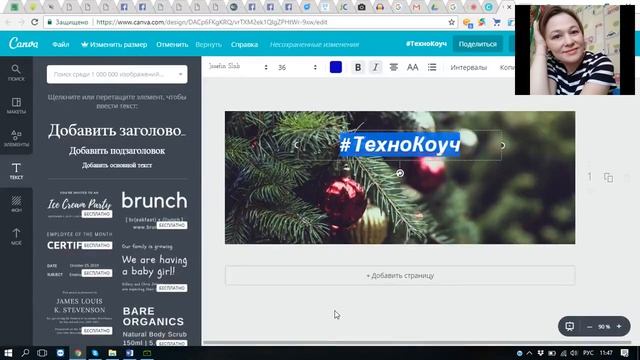Open Task View on the taskbar
The height and width of the screenshot is (360, 640).
pyautogui.click(x=42, y=353)
